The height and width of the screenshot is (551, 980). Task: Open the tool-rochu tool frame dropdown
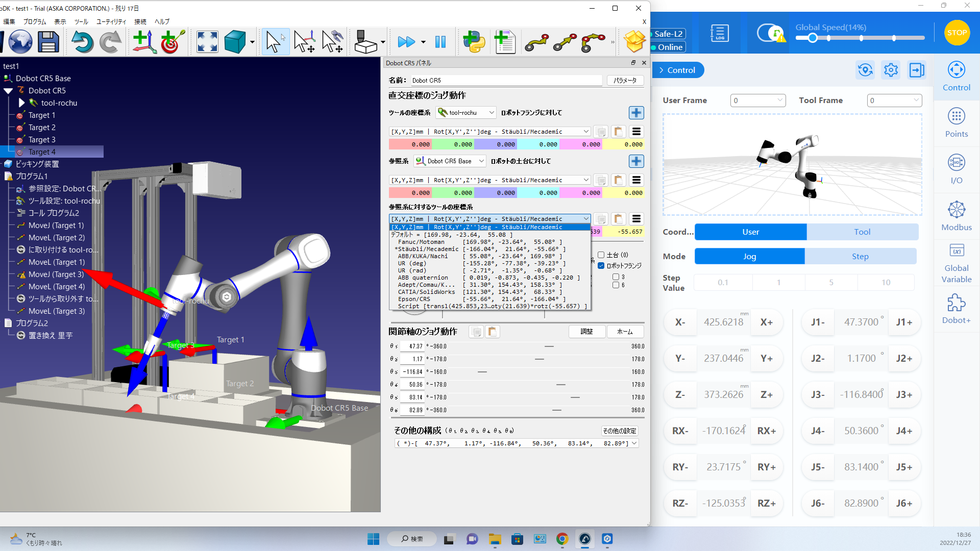(x=466, y=113)
